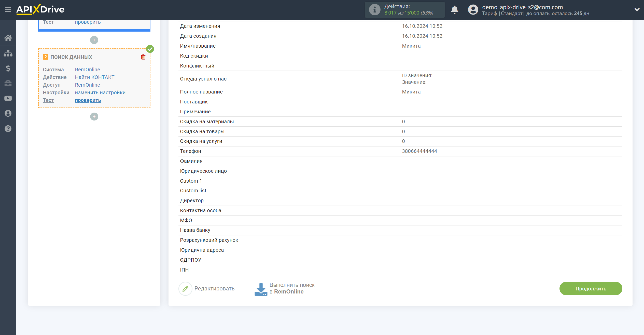
Task: Click the ApiX-Drive logo
Action: pos(40,9)
